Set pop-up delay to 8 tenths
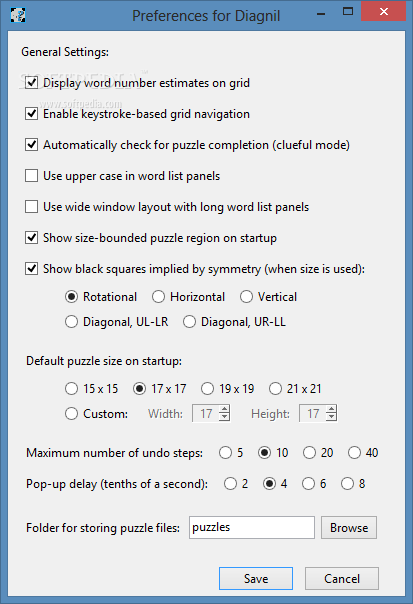The width and height of the screenshot is (413, 604). pos(347,483)
